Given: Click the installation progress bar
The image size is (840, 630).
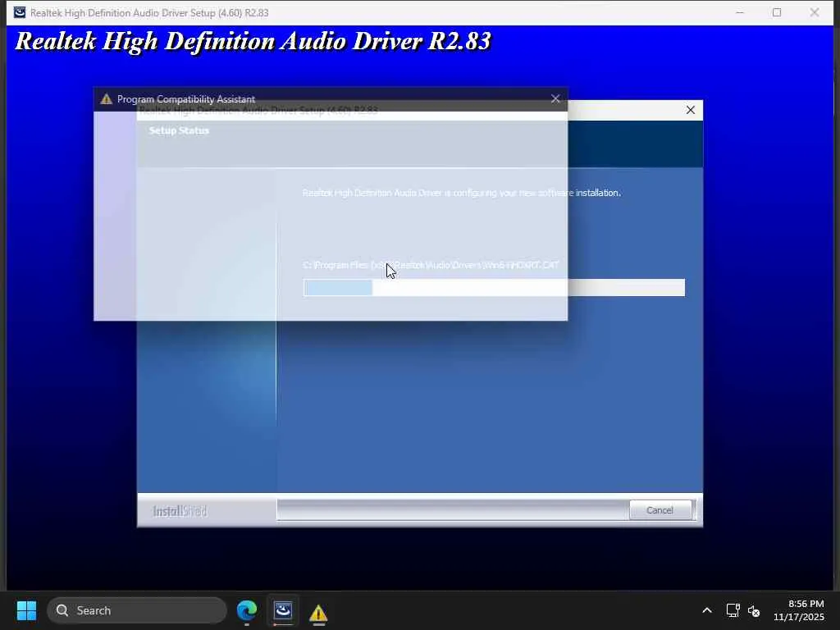Looking at the screenshot, I should pyautogui.click(x=494, y=288).
